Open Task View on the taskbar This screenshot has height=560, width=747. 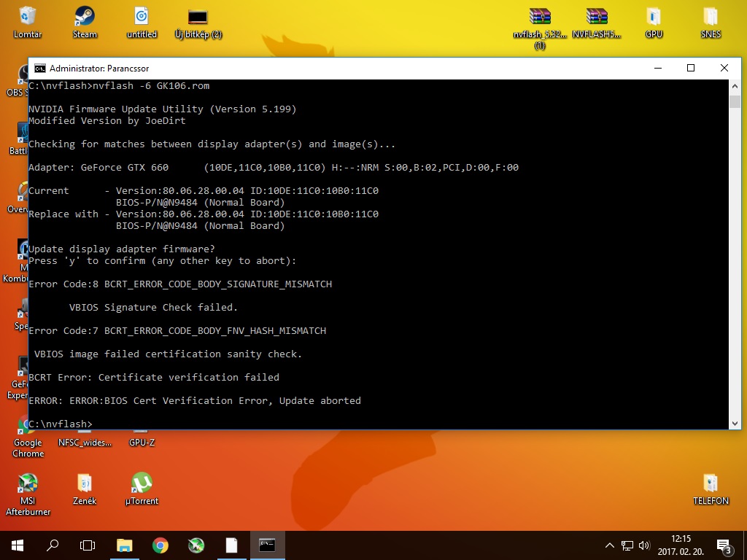[88, 545]
